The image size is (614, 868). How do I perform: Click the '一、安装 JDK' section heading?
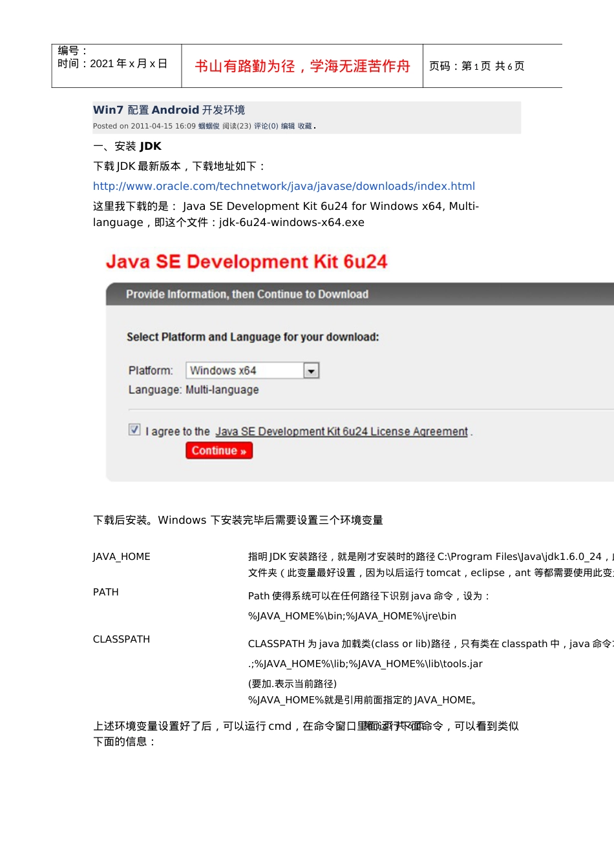click(127, 146)
